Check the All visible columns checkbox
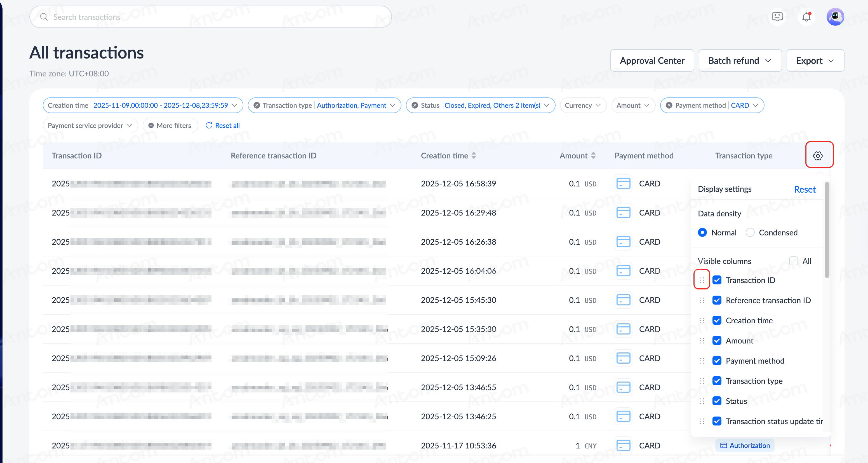 (x=794, y=261)
